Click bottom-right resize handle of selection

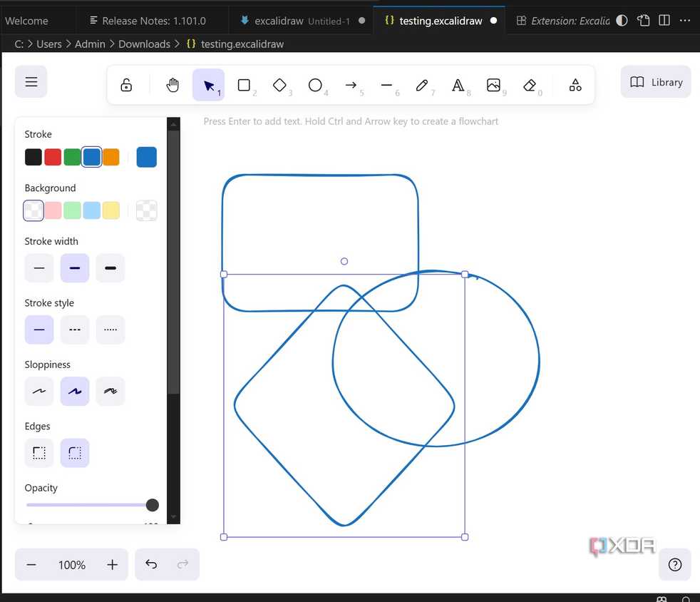coord(465,537)
